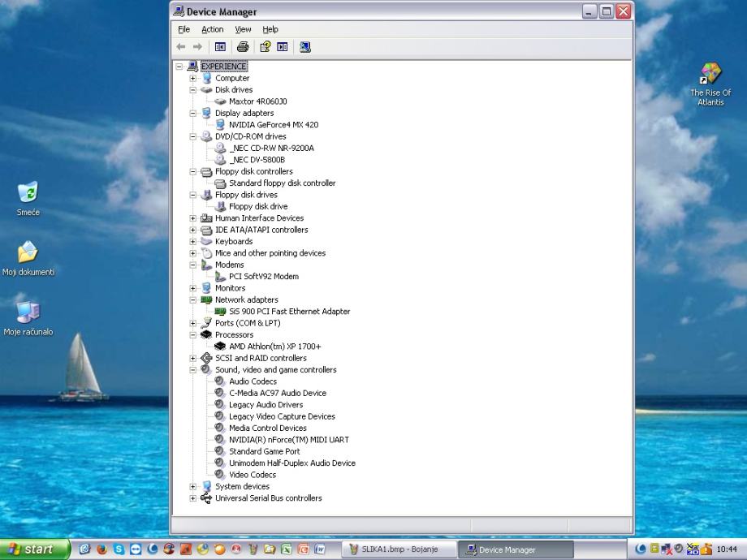Click the Properties help toolbar icon
The width and height of the screenshot is (747, 560).
(x=265, y=47)
